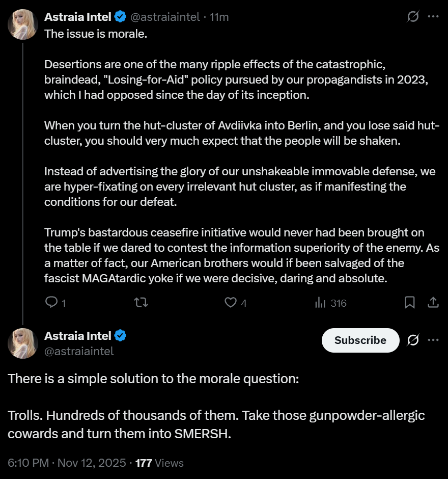Click the @astraiaintel handle in first tweet
This screenshot has height=479, width=448.
tap(165, 17)
